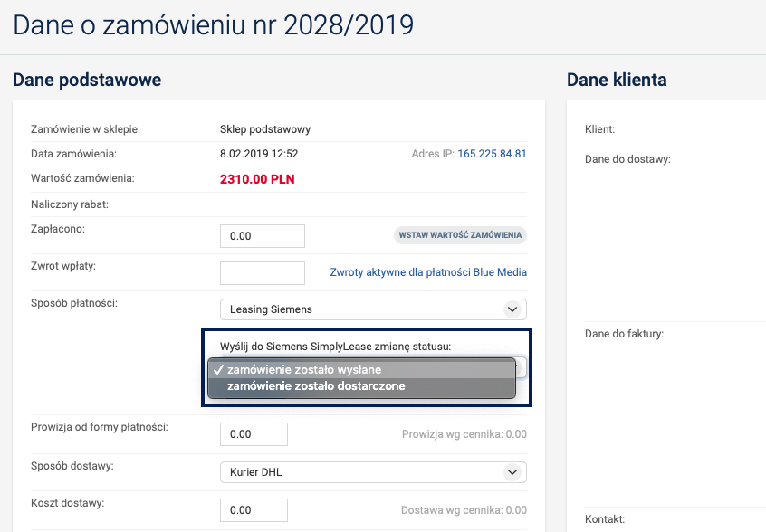Viewport: 766px width, 532px height.
Task: Click the red 2310.00 PLN order value
Action: (x=257, y=179)
